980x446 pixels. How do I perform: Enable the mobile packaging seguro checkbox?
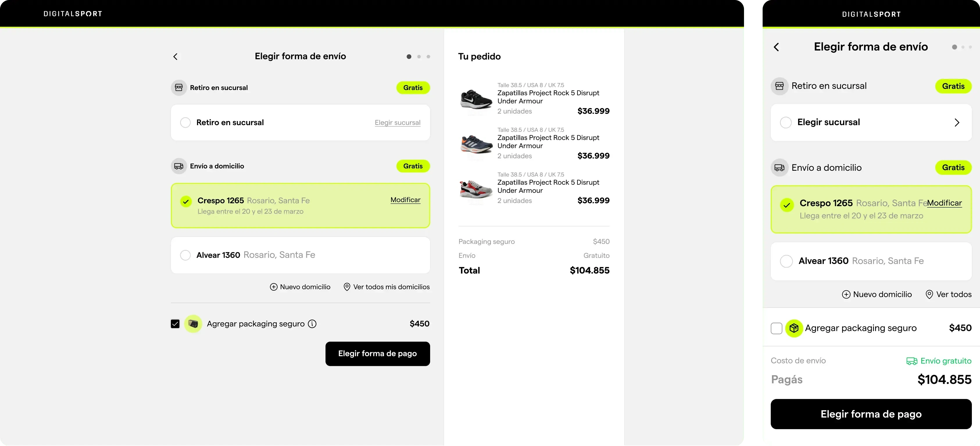tap(776, 328)
